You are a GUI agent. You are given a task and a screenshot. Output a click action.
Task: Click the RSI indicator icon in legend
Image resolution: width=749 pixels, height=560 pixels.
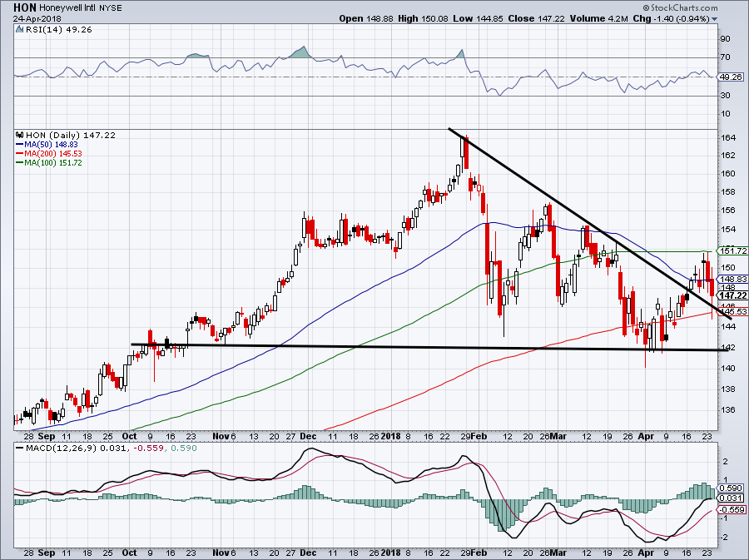(19, 29)
